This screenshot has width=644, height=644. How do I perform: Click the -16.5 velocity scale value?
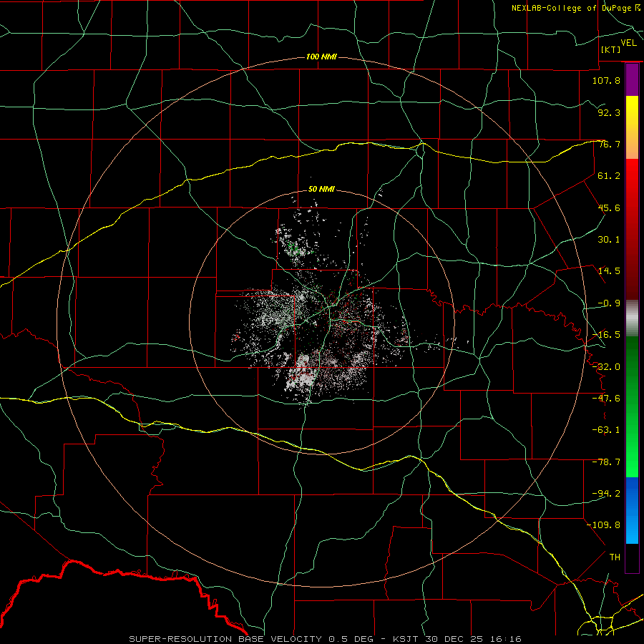coord(606,335)
